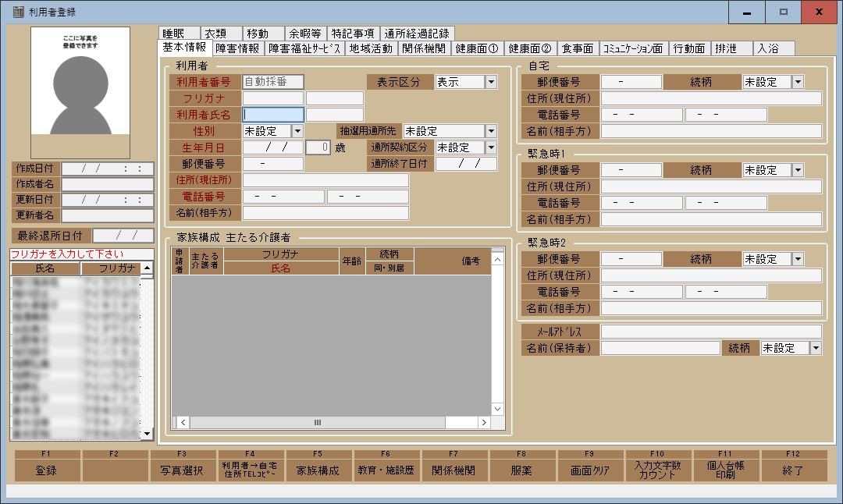Click left arrow of family table horizontal scrollbar
Screen dimensions: 843x504
pos(179,422)
